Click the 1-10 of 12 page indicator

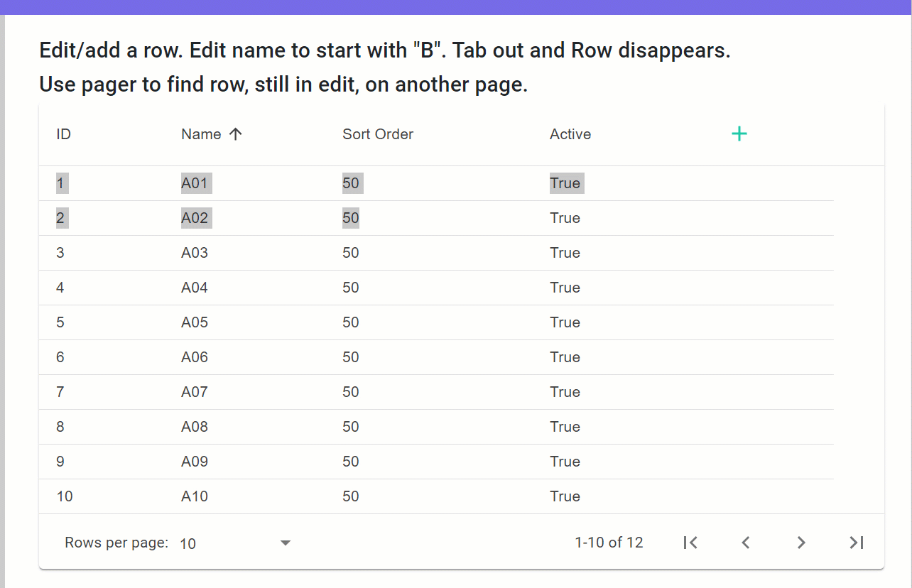pos(609,542)
